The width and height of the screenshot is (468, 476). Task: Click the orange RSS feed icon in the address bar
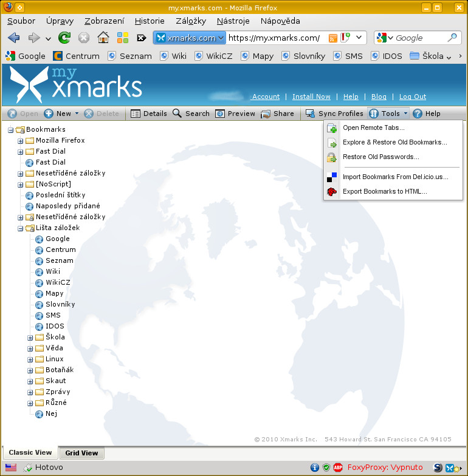[x=333, y=38]
